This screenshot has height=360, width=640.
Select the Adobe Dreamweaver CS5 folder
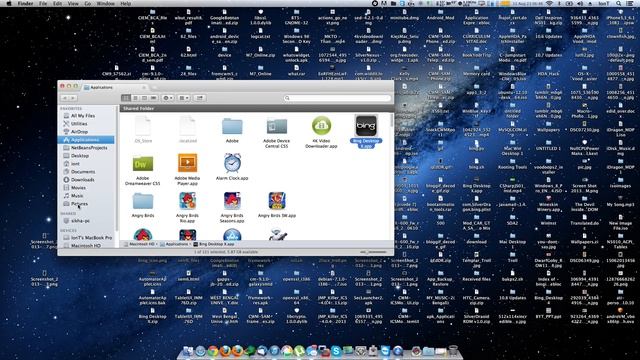pyautogui.click(x=143, y=163)
